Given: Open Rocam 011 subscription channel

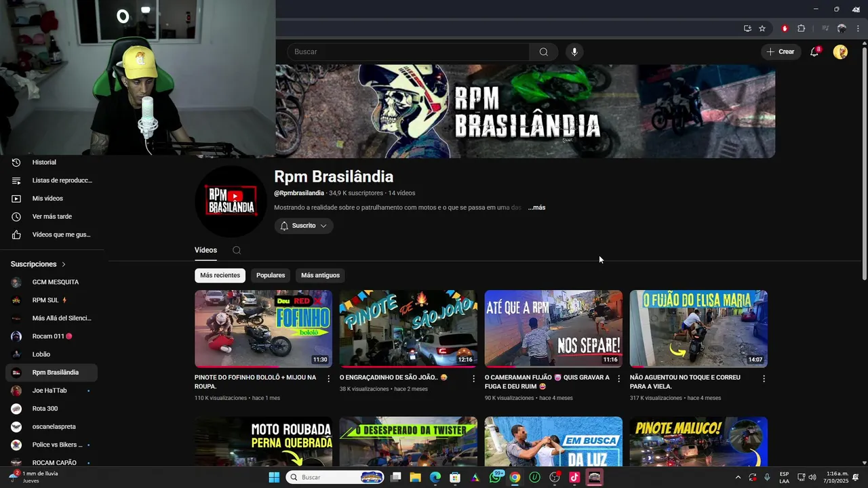Looking at the screenshot, I should (52, 336).
